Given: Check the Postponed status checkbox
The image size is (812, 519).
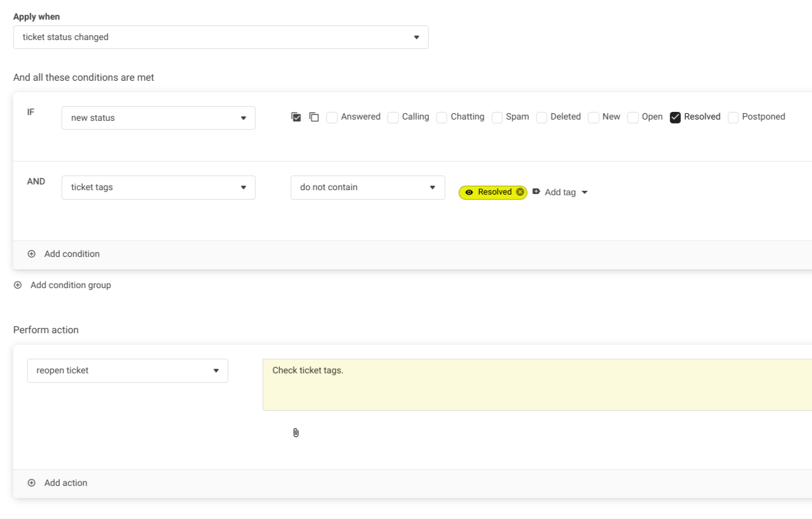Looking at the screenshot, I should tap(733, 117).
